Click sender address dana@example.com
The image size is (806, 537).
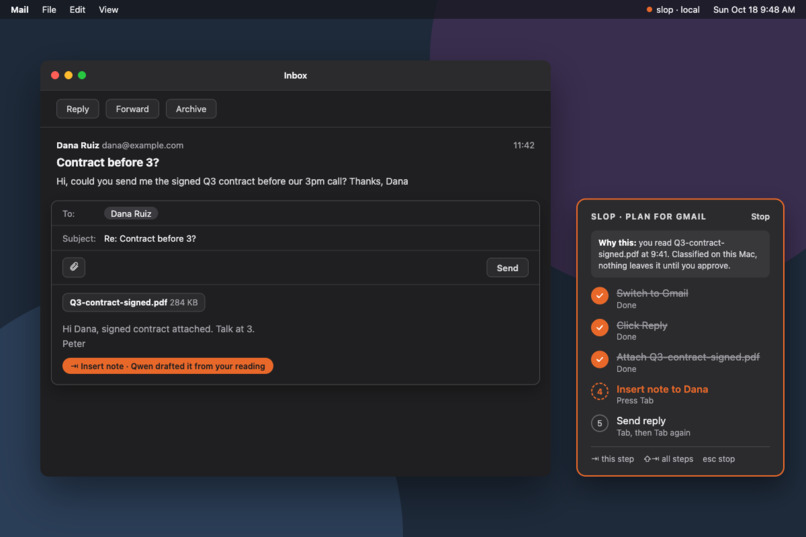(x=142, y=145)
